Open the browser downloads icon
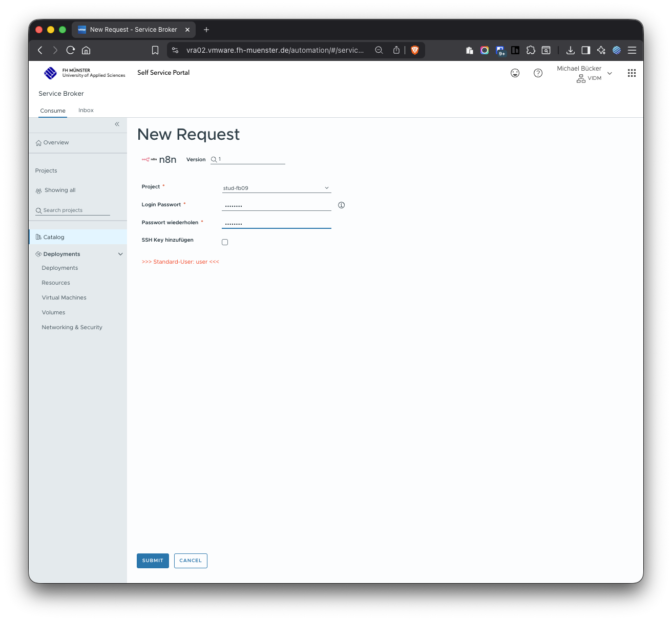Screen dimensions: 672x621 click(570, 50)
